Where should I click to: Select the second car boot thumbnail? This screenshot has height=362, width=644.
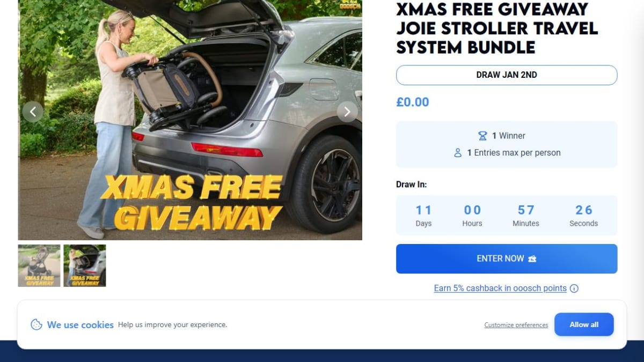click(85, 265)
